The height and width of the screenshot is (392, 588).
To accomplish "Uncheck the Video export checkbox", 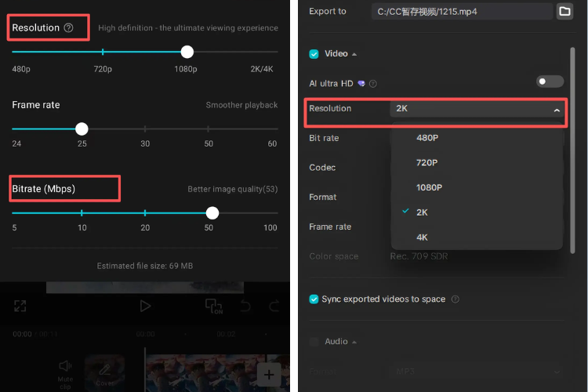I will point(314,54).
